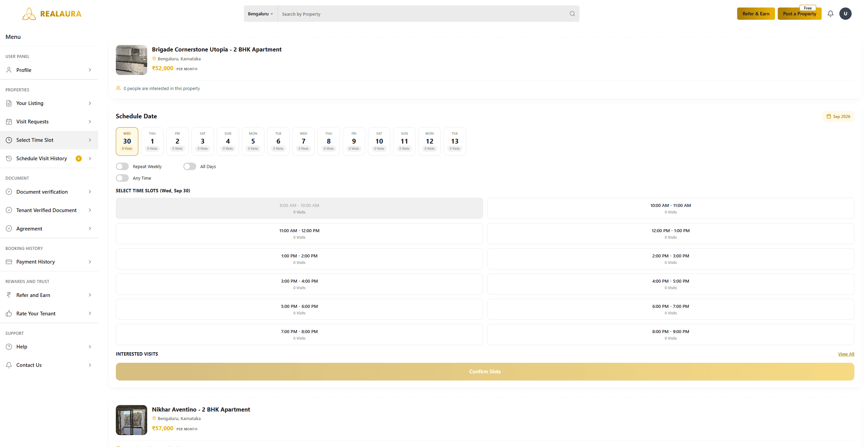This screenshot has width=868, height=447.
Task: Click the Document verification check icon
Action: 9,192
